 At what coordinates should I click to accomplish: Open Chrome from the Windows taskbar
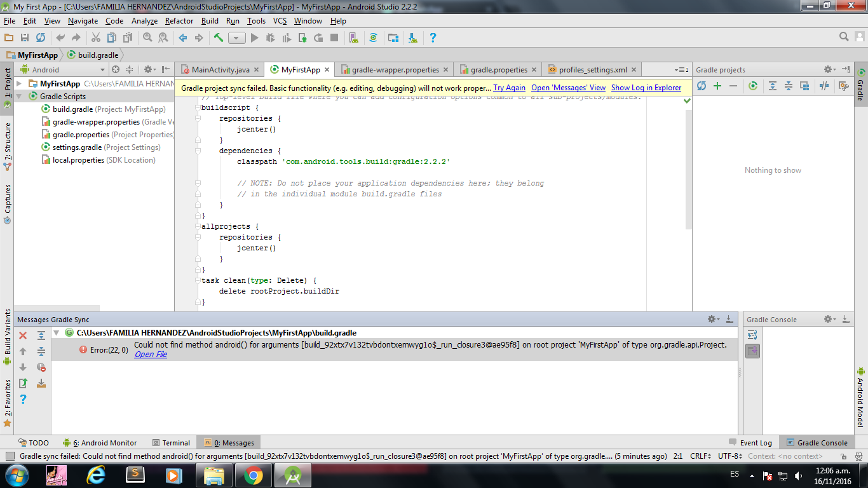[x=253, y=475]
